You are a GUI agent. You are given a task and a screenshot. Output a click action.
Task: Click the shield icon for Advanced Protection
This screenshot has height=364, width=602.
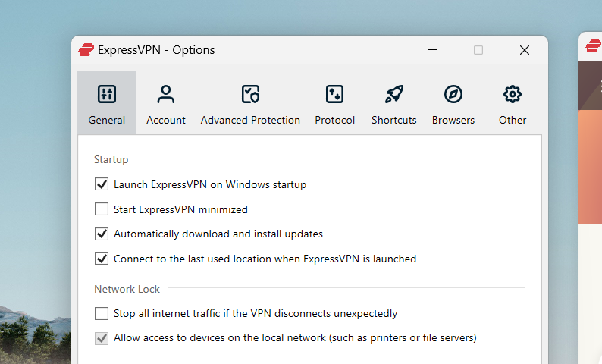pyautogui.click(x=250, y=94)
